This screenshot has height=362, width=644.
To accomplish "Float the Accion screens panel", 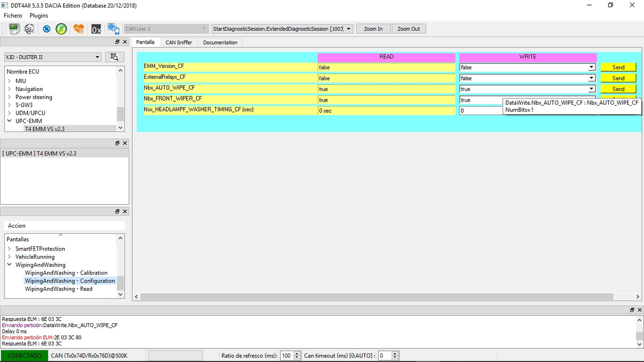I will click(x=117, y=211).
